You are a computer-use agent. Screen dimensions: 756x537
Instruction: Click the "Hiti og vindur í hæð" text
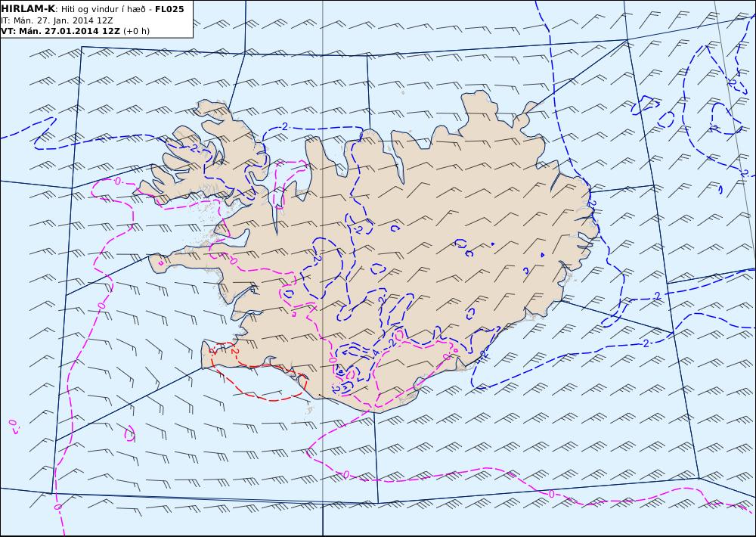[103, 10]
